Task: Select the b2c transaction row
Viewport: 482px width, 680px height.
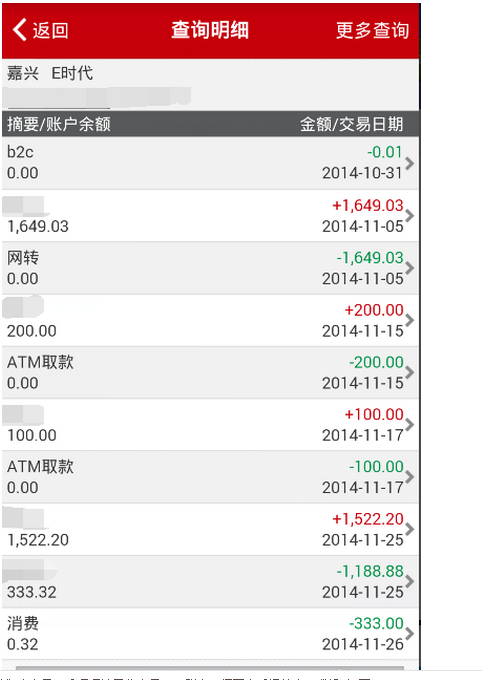Action: 210,163
